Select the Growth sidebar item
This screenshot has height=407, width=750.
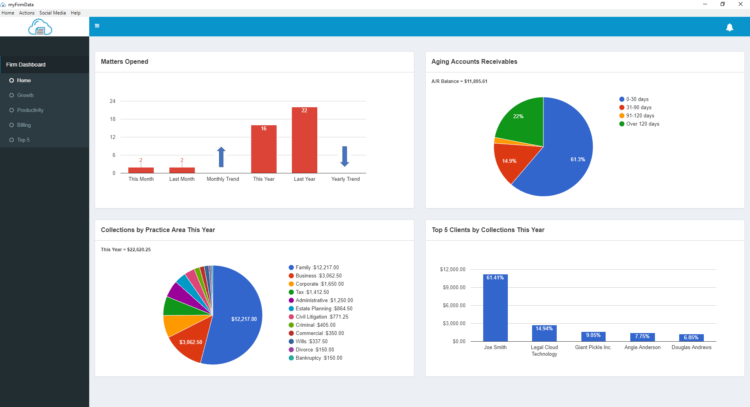pyautogui.click(x=25, y=95)
